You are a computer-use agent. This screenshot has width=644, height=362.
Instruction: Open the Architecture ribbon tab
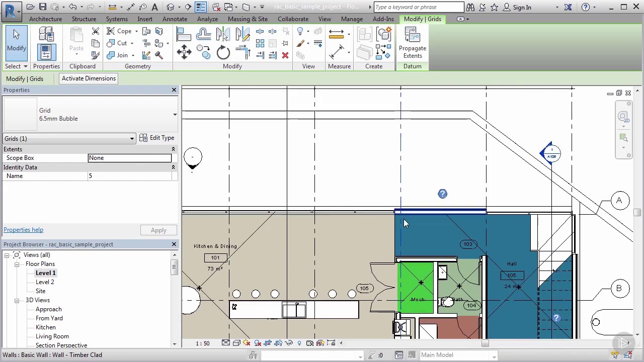pyautogui.click(x=45, y=19)
